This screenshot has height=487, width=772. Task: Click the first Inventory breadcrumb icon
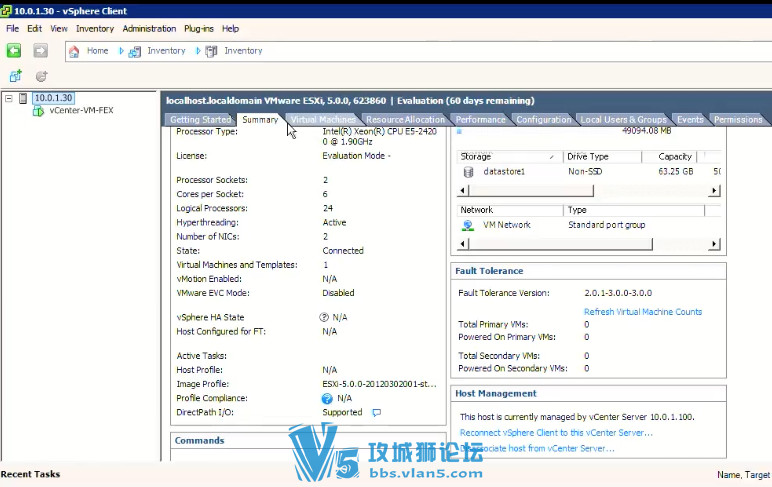[134, 51]
